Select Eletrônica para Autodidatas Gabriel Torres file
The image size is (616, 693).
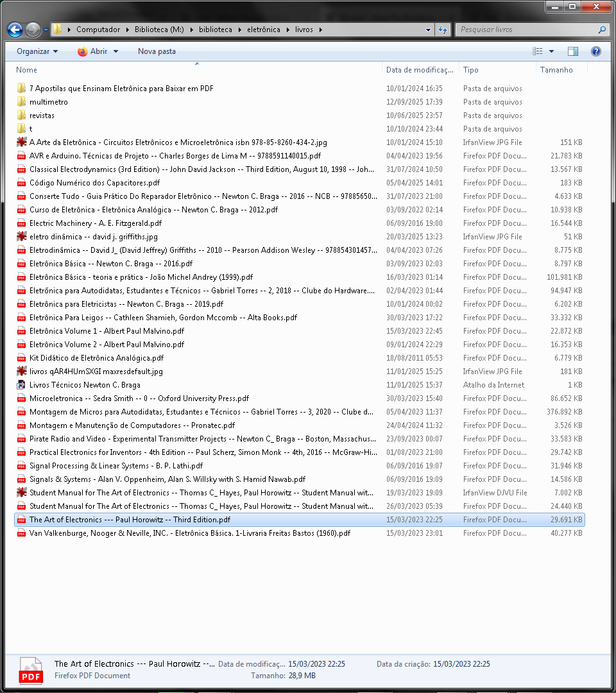click(x=202, y=291)
